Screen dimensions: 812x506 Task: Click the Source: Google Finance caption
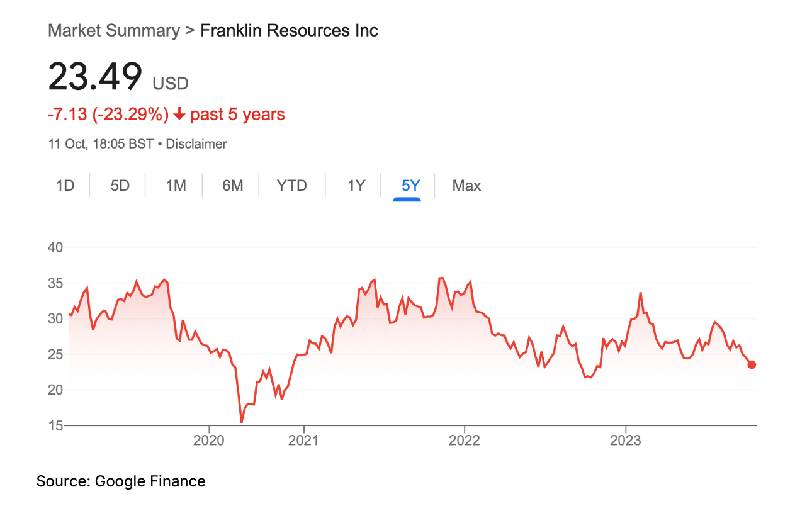tap(121, 481)
